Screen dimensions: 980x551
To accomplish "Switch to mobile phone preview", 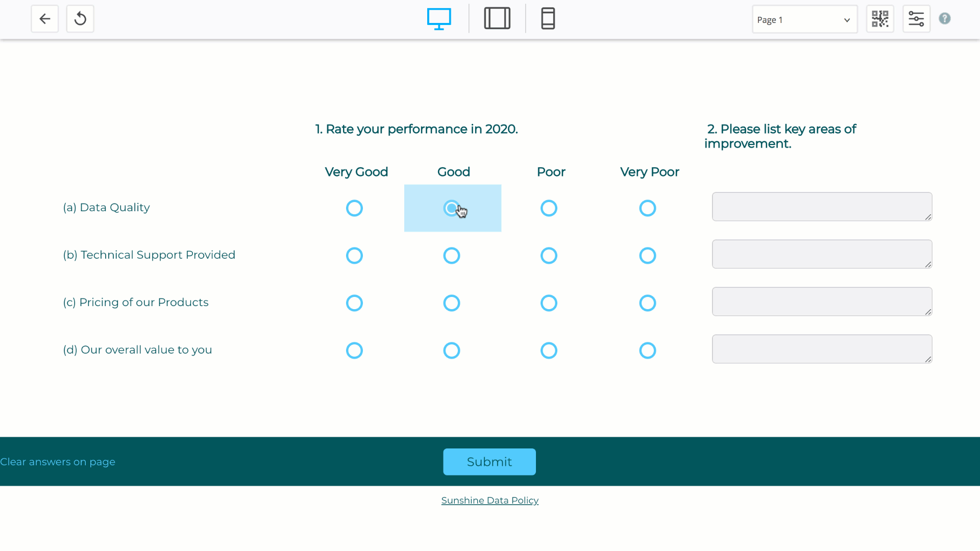I will 548,19.
